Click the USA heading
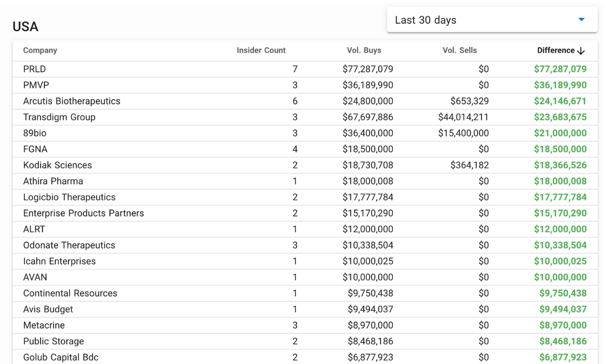Image resolution: width=609 pixels, height=364 pixels. point(25,27)
